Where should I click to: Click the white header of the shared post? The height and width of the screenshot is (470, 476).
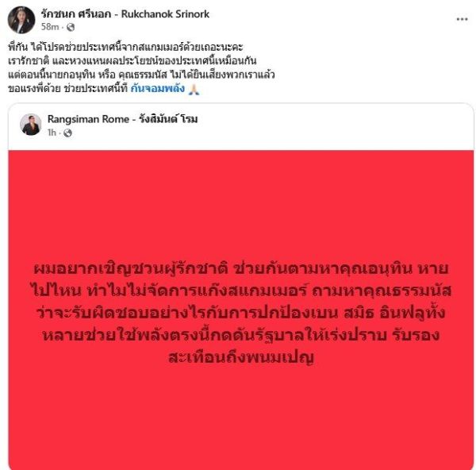point(240,127)
